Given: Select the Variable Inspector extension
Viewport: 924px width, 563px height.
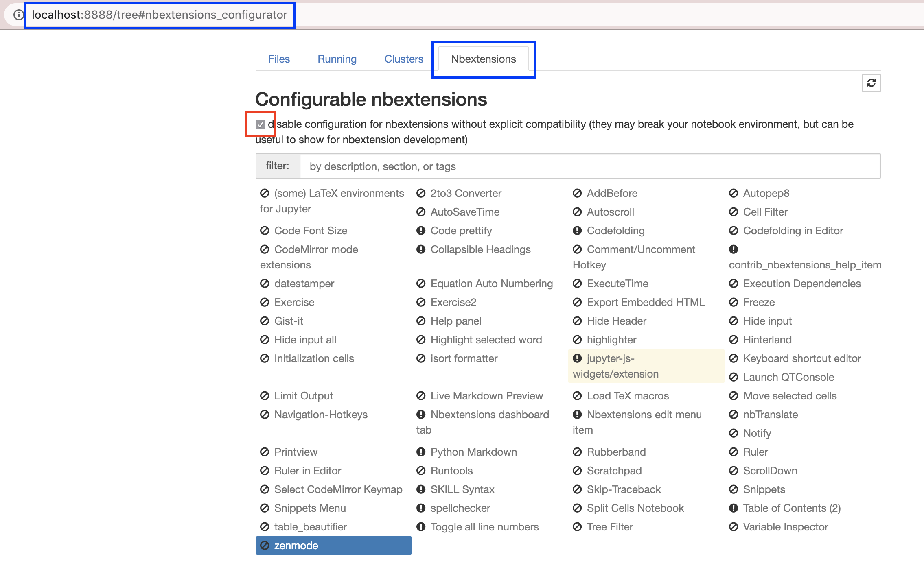Looking at the screenshot, I should click(x=786, y=527).
